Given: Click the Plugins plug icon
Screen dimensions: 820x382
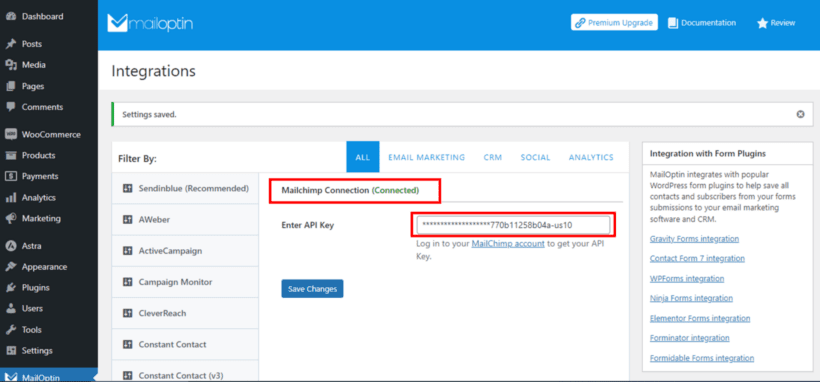Looking at the screenshot, I should click(x=11, y=288).
